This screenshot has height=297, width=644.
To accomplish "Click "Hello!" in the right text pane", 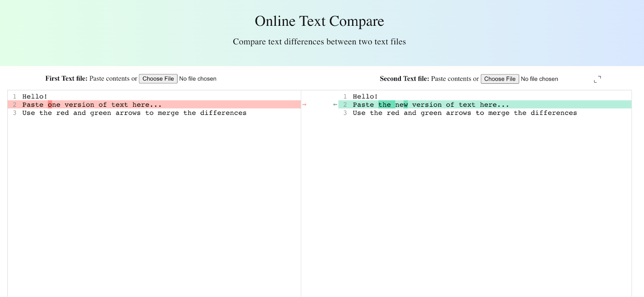I will click(x=365, y=97).
